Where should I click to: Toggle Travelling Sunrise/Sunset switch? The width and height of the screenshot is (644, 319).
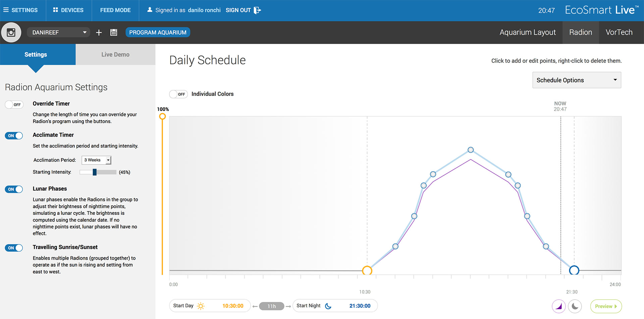(14, 248)
